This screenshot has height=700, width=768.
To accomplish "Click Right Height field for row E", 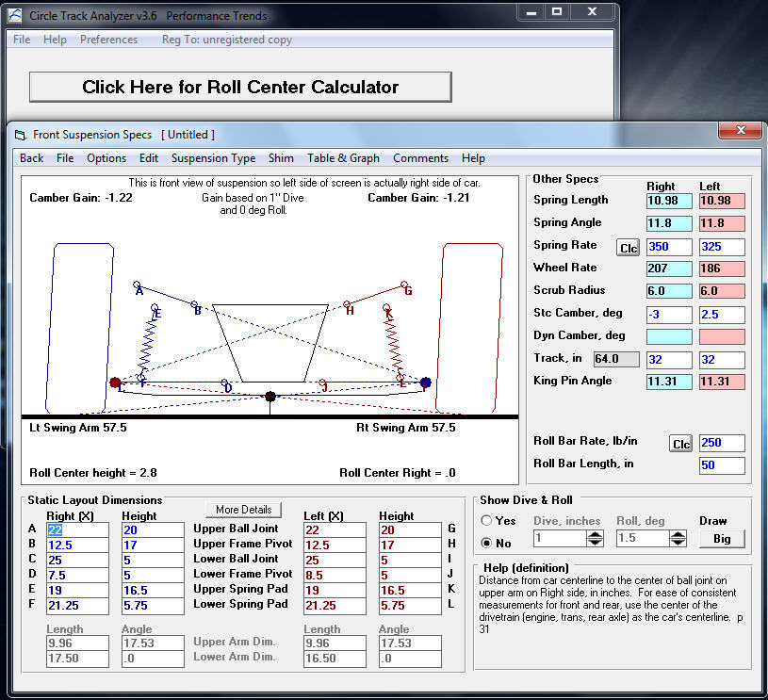I will (153, 591).
